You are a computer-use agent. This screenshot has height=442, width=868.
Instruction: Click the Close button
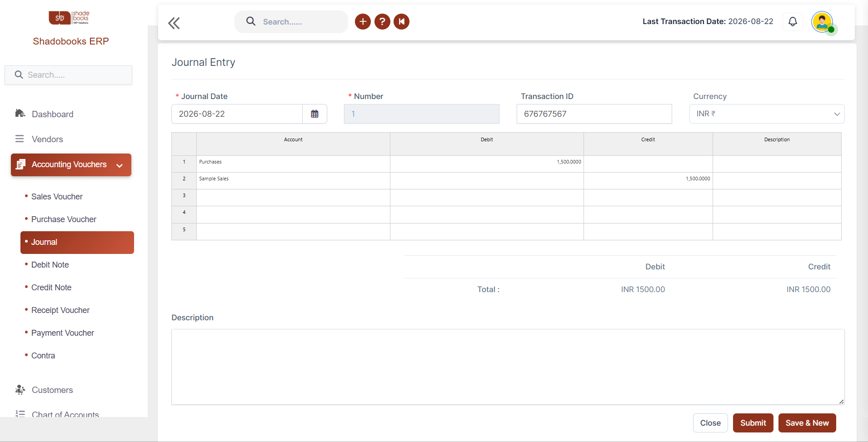[x=710, y=423]
